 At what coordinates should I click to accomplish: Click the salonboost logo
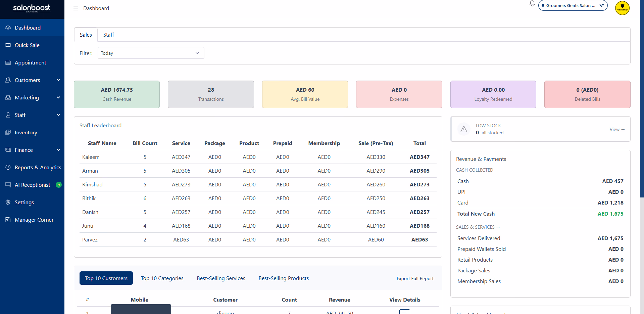pos(32,8)
